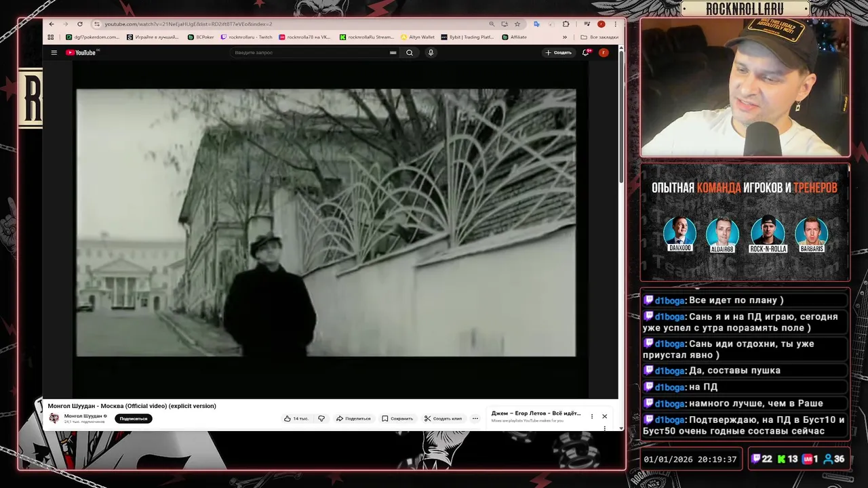The height and width of the screenshot is (488, 868).
Task: Open the Играйте в лучший bookmark
Action: coord(153,37)
